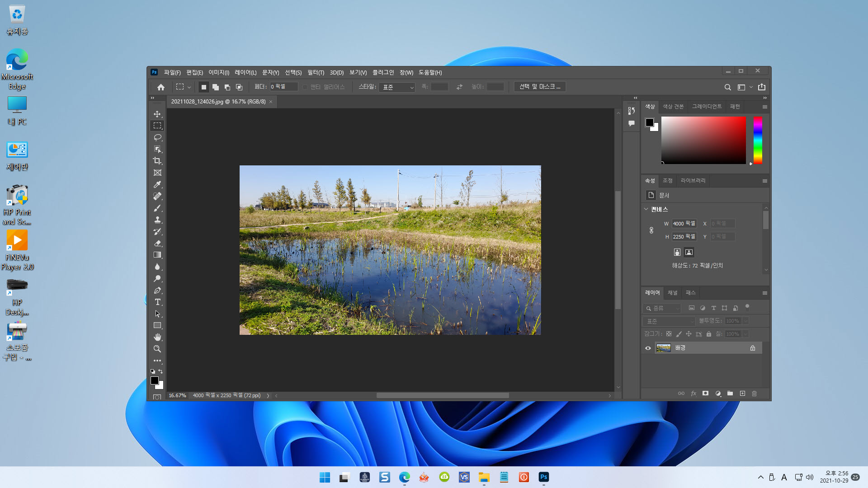Open the 파일(F) menu
Viewport: 868px width, 488px height.
pos(172,72)
